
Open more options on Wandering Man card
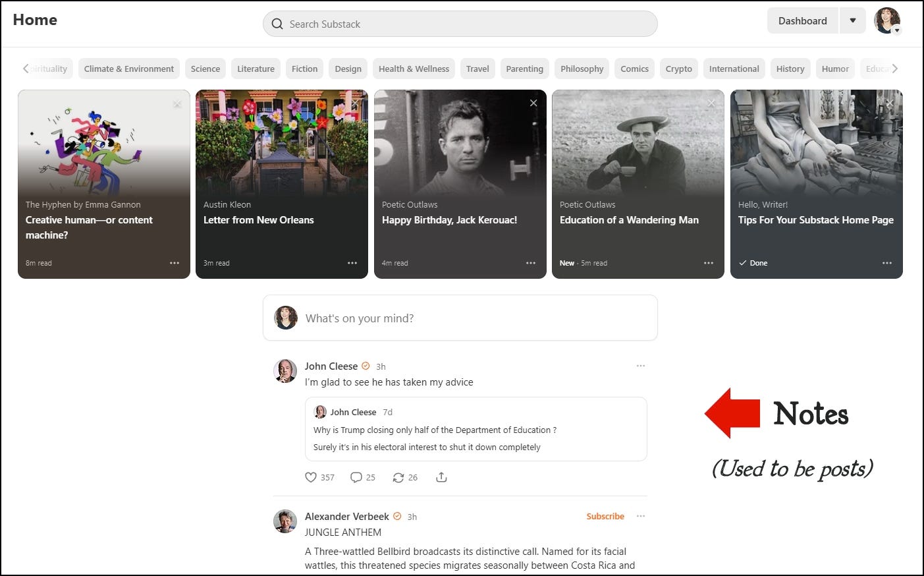point(709,263)
